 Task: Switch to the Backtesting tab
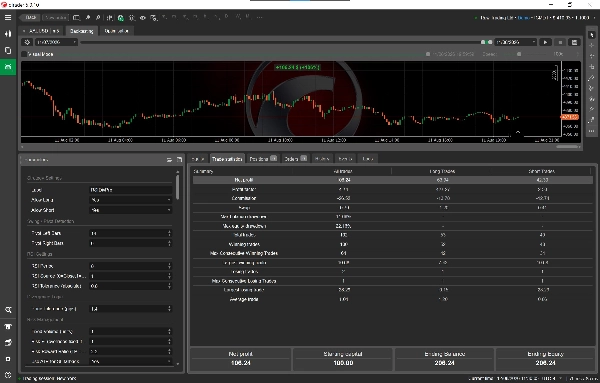click(82, 31)
